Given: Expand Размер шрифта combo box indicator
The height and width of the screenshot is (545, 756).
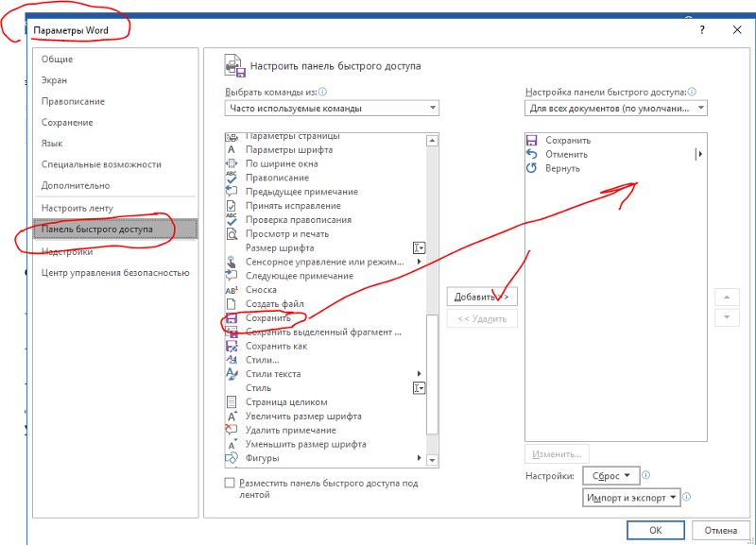Looking at the screenshot, I should coord(419,248).
